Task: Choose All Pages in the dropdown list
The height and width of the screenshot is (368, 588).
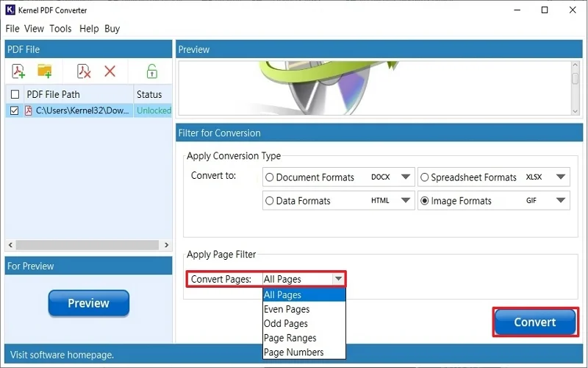Action: [x=304, y=295]
